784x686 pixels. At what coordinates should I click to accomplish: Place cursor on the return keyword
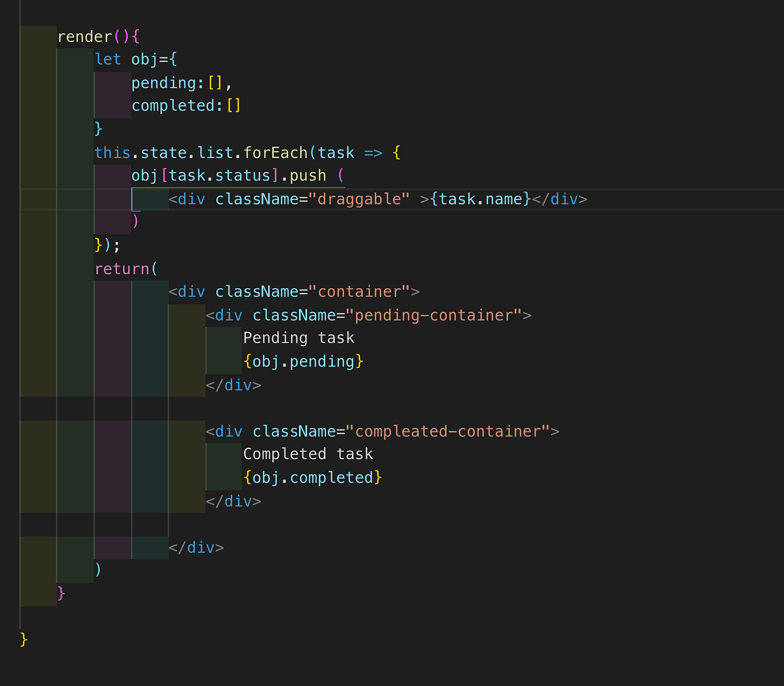tap(122, 268)
